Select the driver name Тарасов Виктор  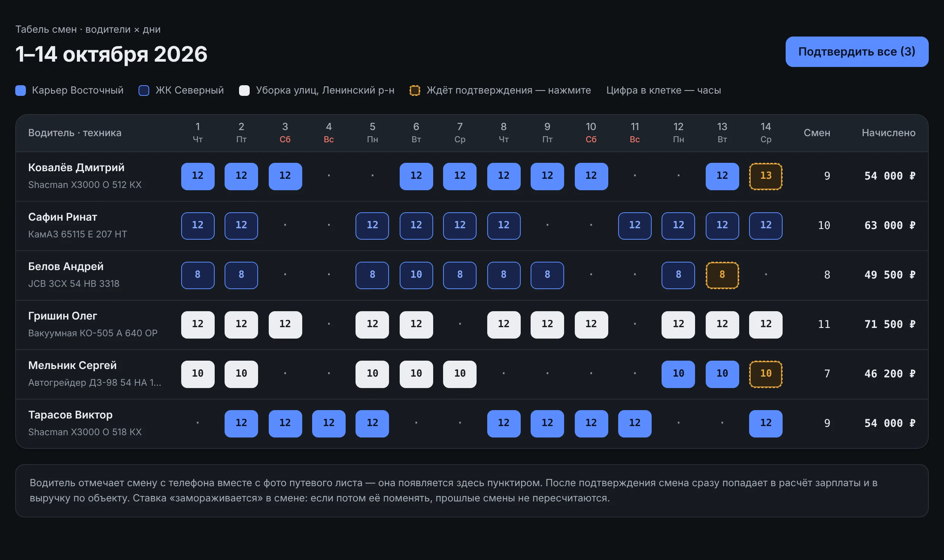[70, 415]
